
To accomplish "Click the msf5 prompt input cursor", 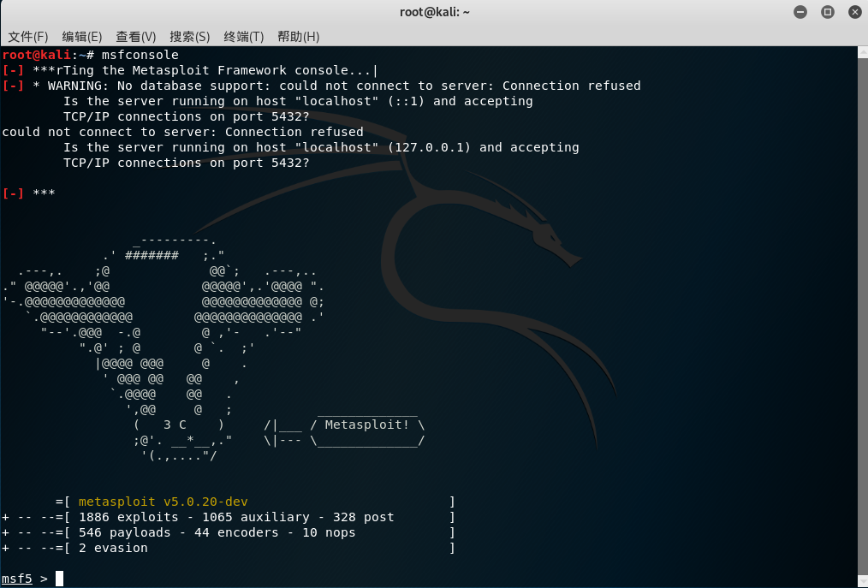I will (x=59, y=579).
